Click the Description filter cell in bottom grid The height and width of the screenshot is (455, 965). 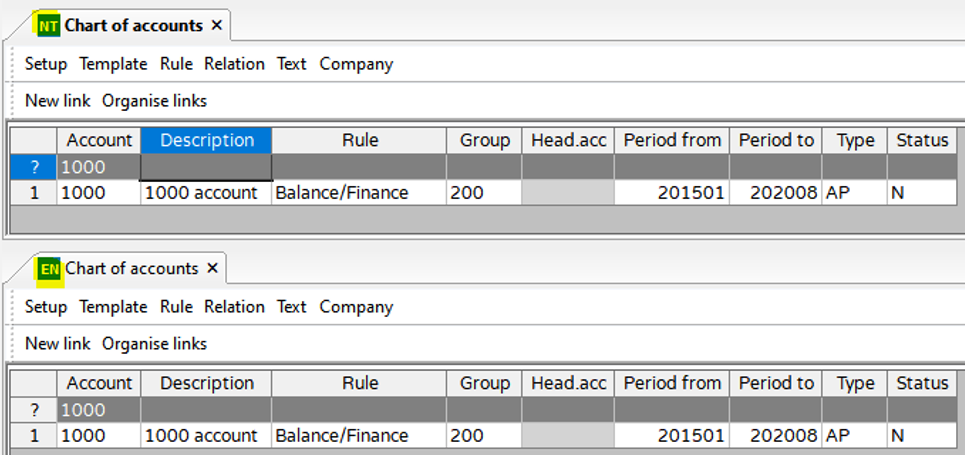pos(206,410)
